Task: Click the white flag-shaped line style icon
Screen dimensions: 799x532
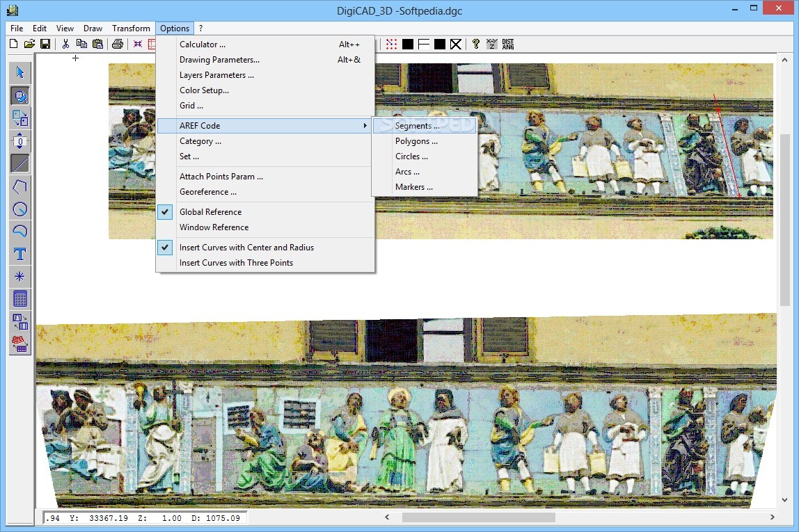Action: click(423, 45)
